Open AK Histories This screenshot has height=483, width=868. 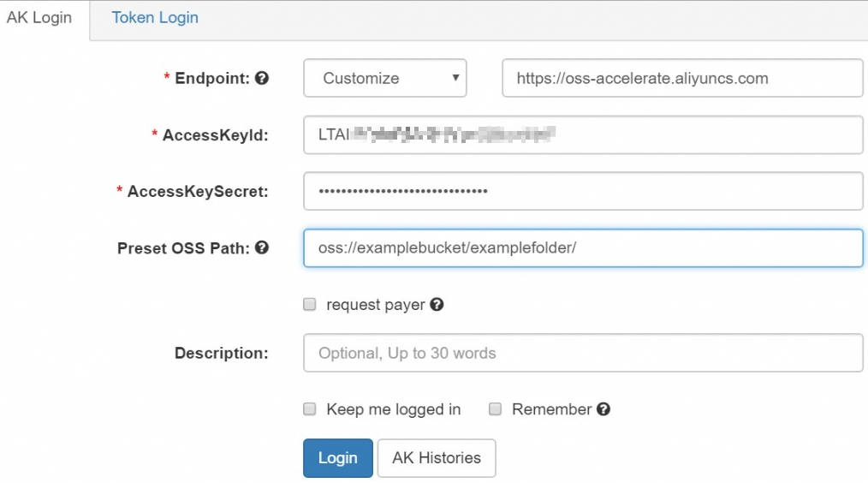[437, 457]
